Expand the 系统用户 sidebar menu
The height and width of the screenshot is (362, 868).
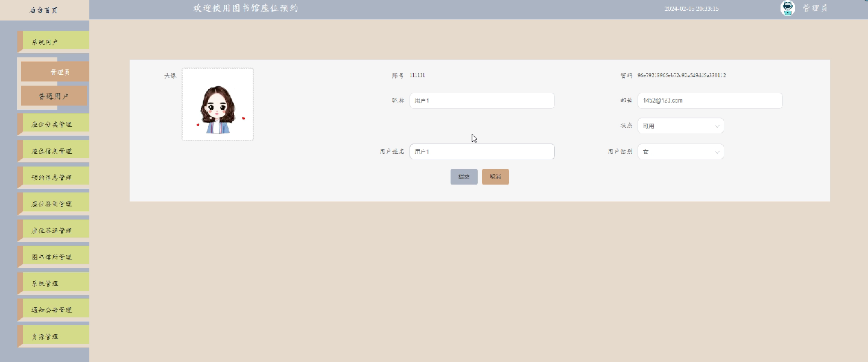(53, 42)
